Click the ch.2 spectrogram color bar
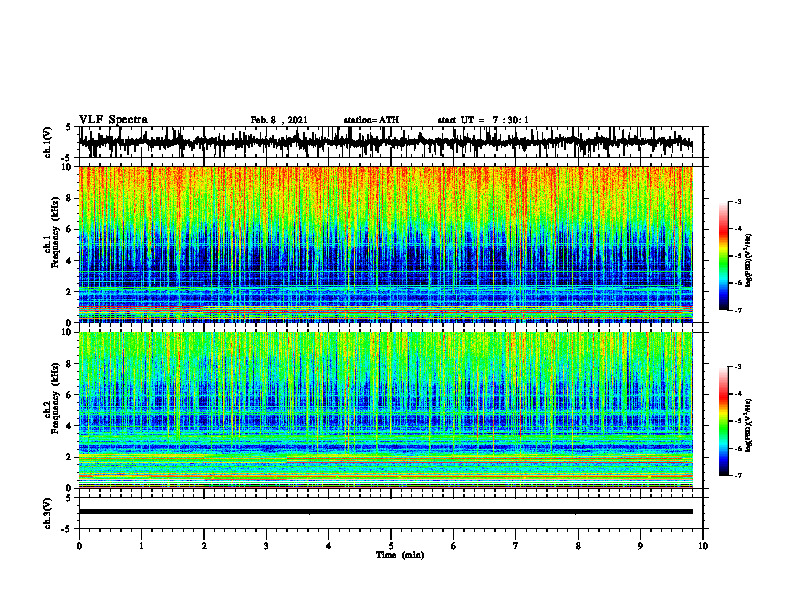The image size is (792, 612). [x=723, y=421]
